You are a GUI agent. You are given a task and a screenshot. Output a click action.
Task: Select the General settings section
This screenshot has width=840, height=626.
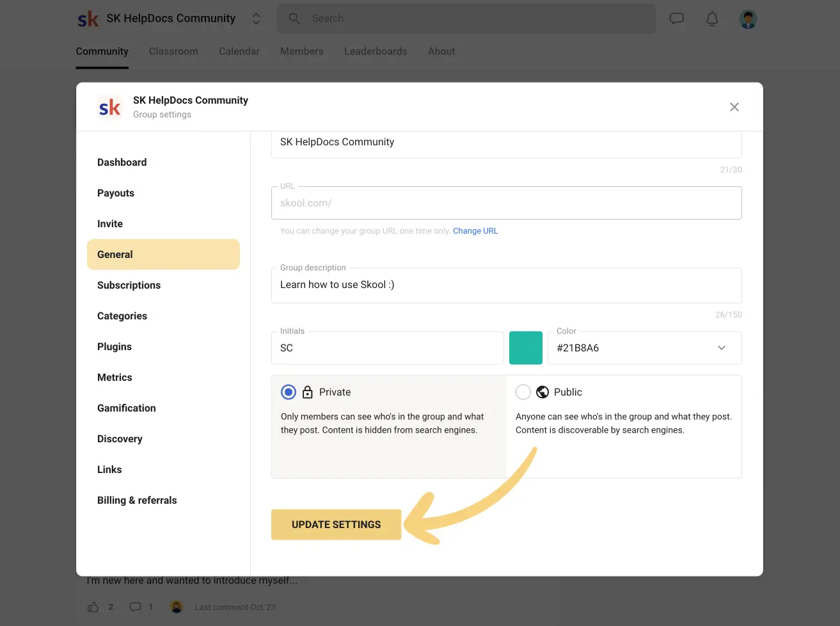[x=163, y=255]
